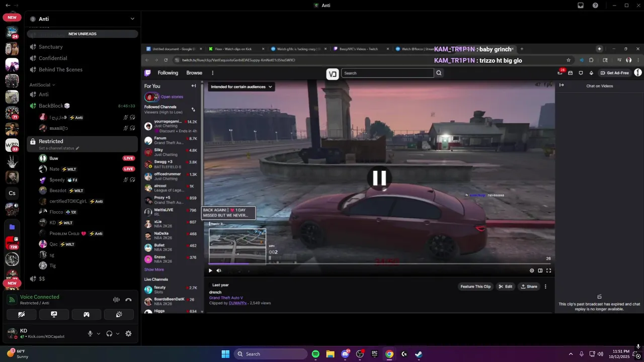
Task: Enter fullscreen on the Twitch clip
Action: click(548, 270)
